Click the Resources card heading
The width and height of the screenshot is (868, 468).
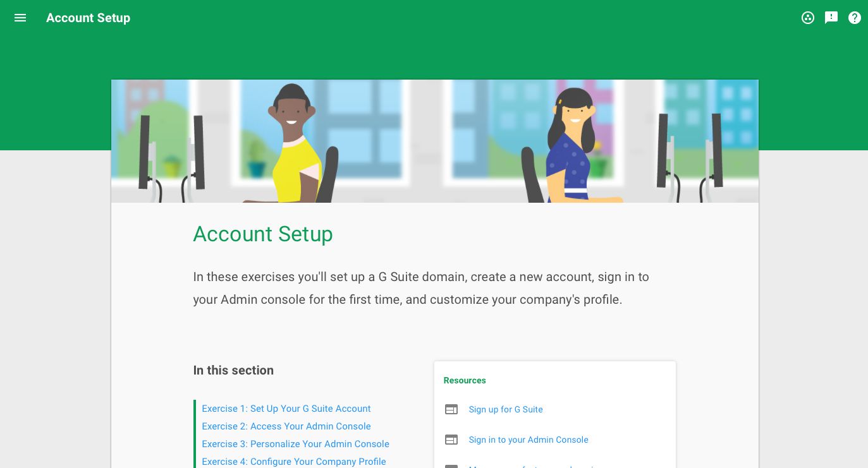coord(465,380)
